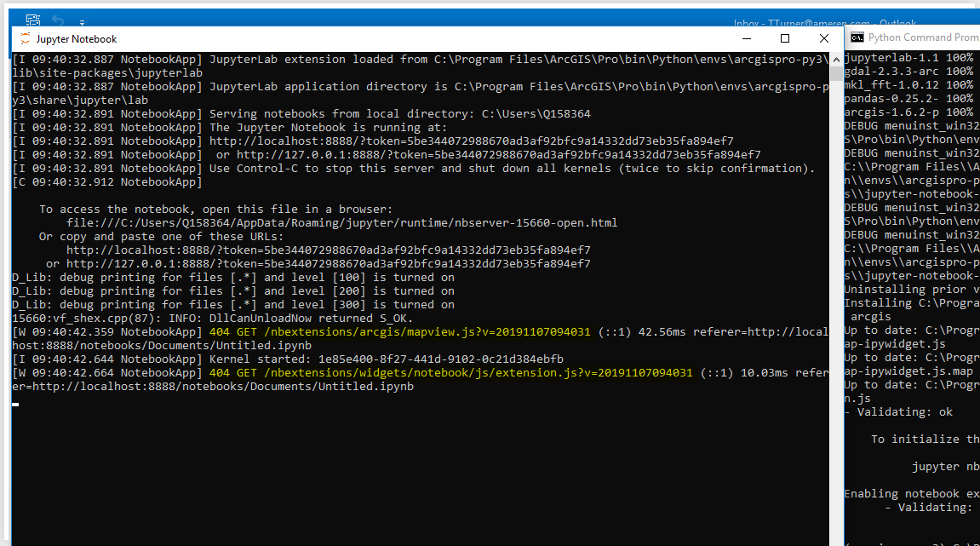
Task: Click 'mkl_fft-1.0.12 100%' in Python Command Prompt
Action: point(908,85)
